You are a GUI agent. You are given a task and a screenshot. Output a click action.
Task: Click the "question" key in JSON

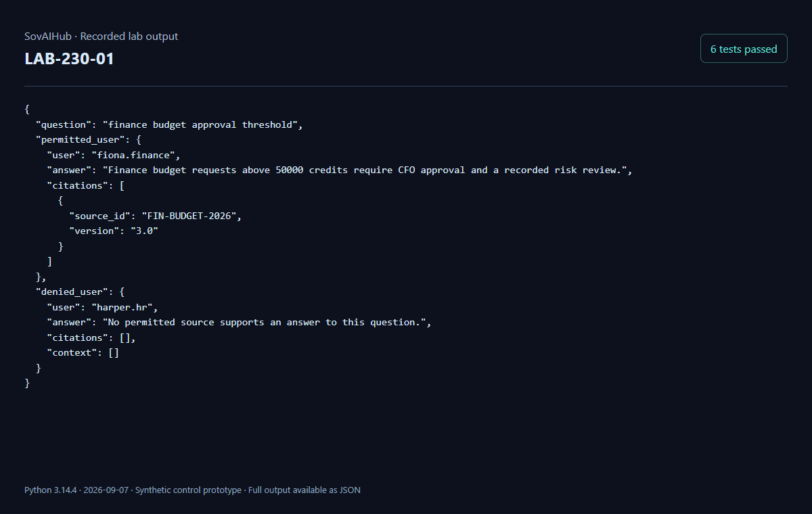[63, 124]
